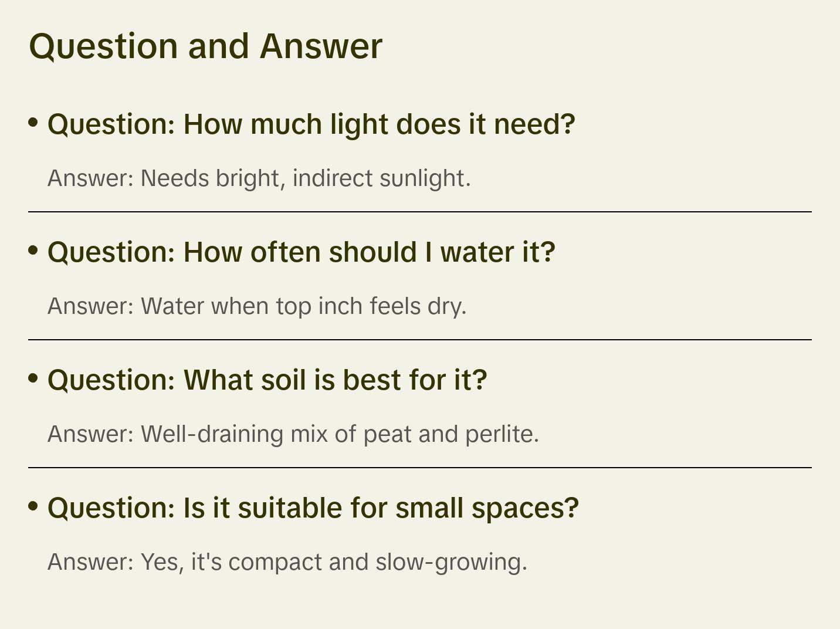This screenshot has width=840, height=629.
Task: Click the bullet beside the light question
Action: click(x=33, y=123)
